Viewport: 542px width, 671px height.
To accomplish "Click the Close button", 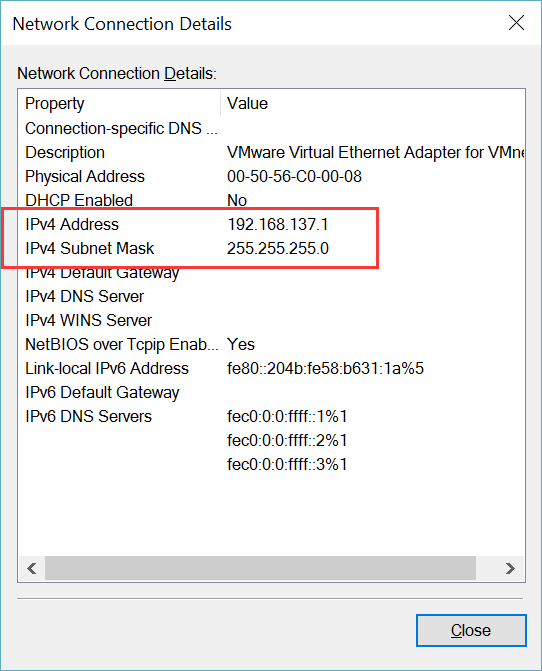I will coord(471,630).
